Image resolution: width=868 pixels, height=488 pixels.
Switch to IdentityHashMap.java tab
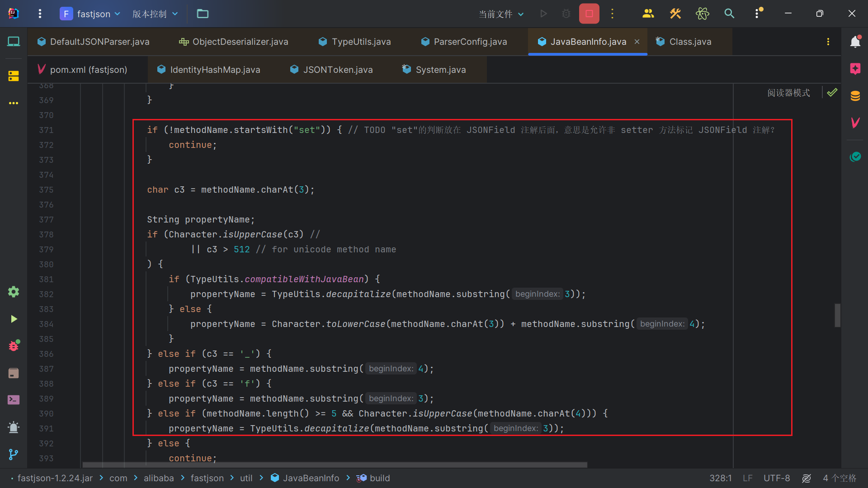(x=208, y=70)
